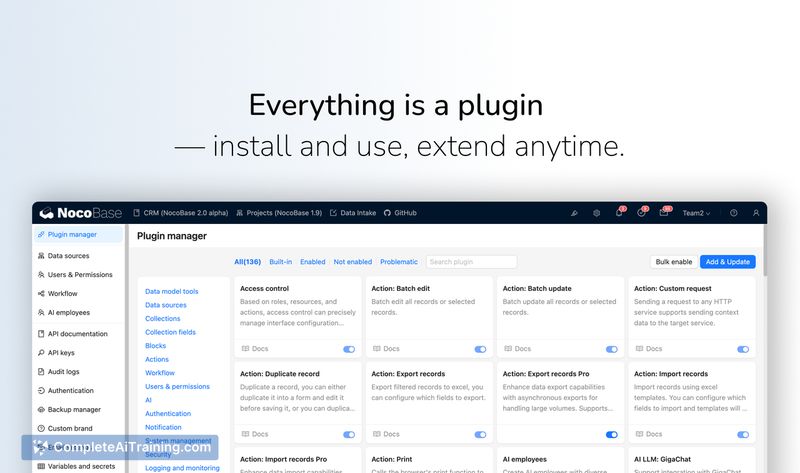Toggle the Action: Batch update switch

tap(612, 349)
